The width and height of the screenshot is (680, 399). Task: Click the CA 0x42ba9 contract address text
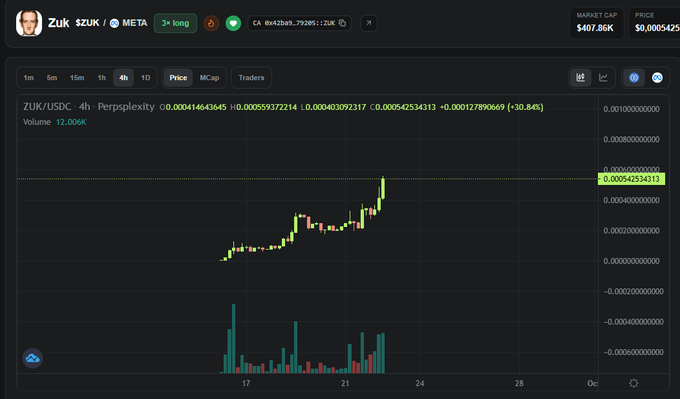click(x=294, y=23)
